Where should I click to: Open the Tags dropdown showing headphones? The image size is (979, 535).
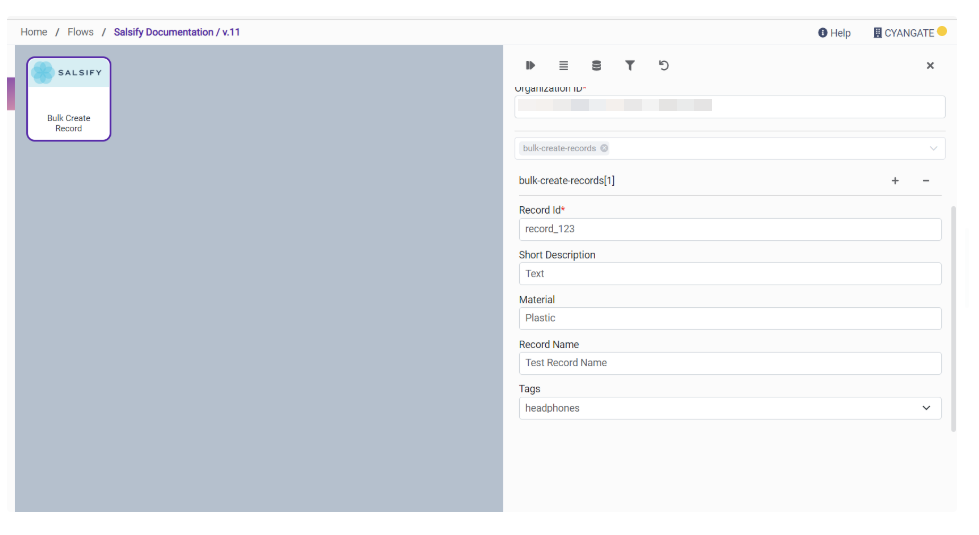729,408
